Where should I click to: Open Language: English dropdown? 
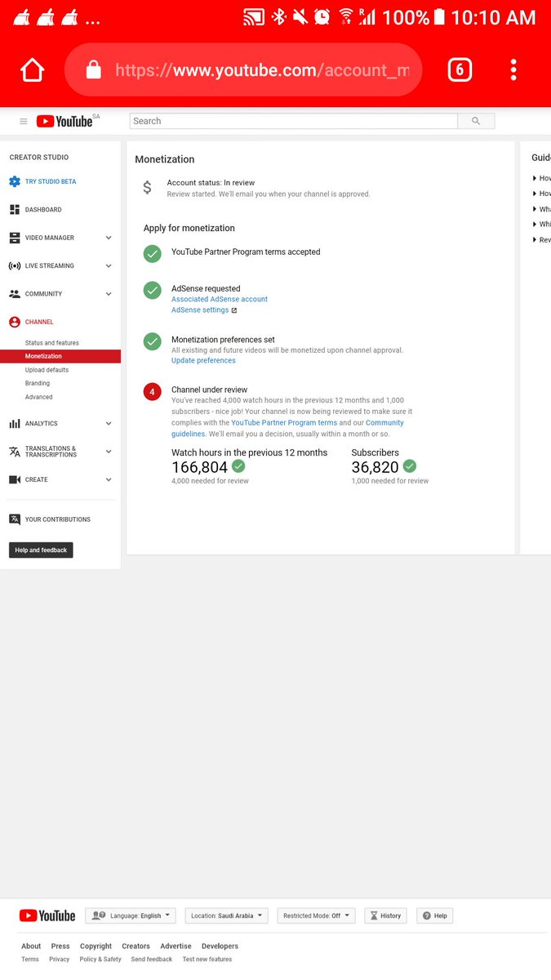[x=131, y=915]
